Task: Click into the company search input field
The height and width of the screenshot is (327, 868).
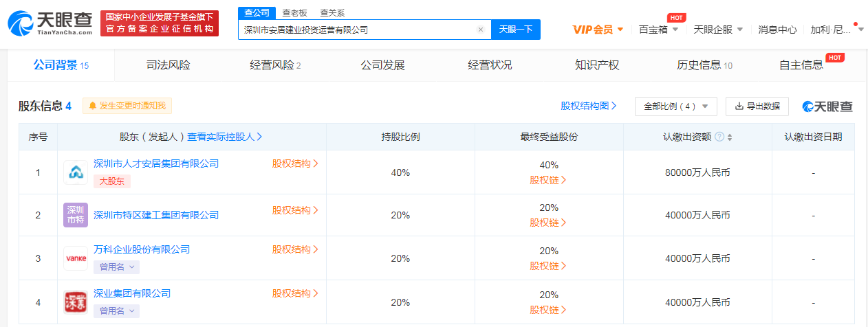Action: tap(358, 30)
